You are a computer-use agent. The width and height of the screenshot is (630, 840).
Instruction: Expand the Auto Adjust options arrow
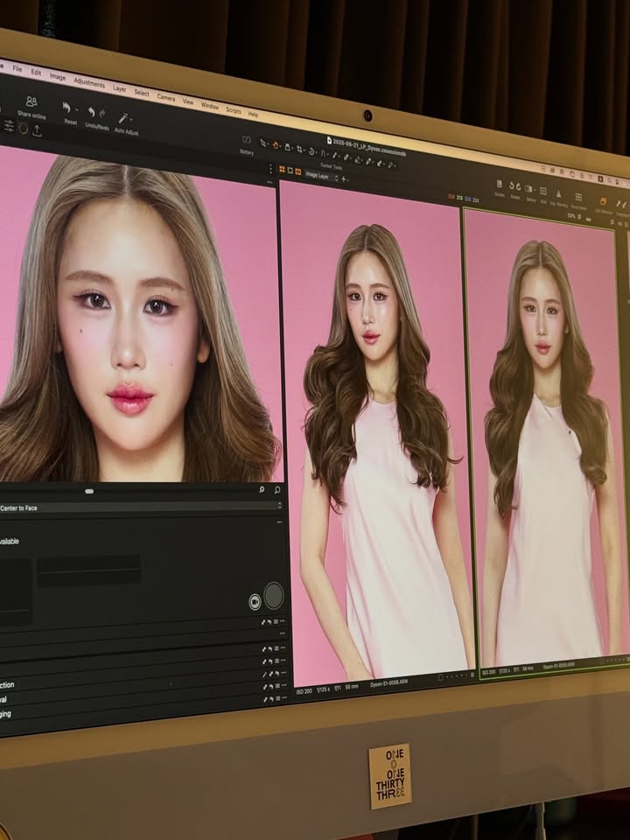tap(130, 120)
